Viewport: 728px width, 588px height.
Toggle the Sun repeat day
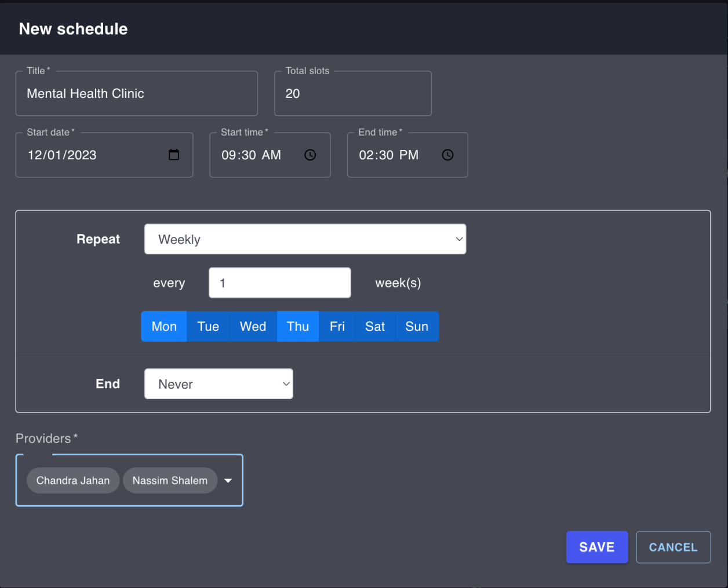[417, 326]
